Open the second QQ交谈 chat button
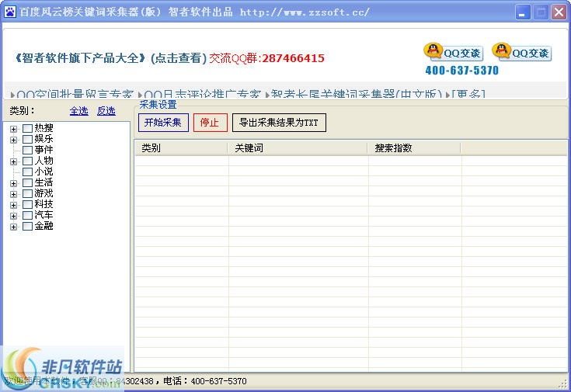571x392 pixels. point(522,53)
